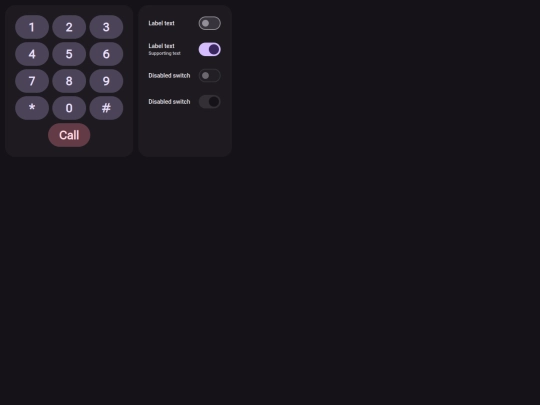Tap the 1 key on the dial pad
540x405 pixels.
[x=32, y=27]
